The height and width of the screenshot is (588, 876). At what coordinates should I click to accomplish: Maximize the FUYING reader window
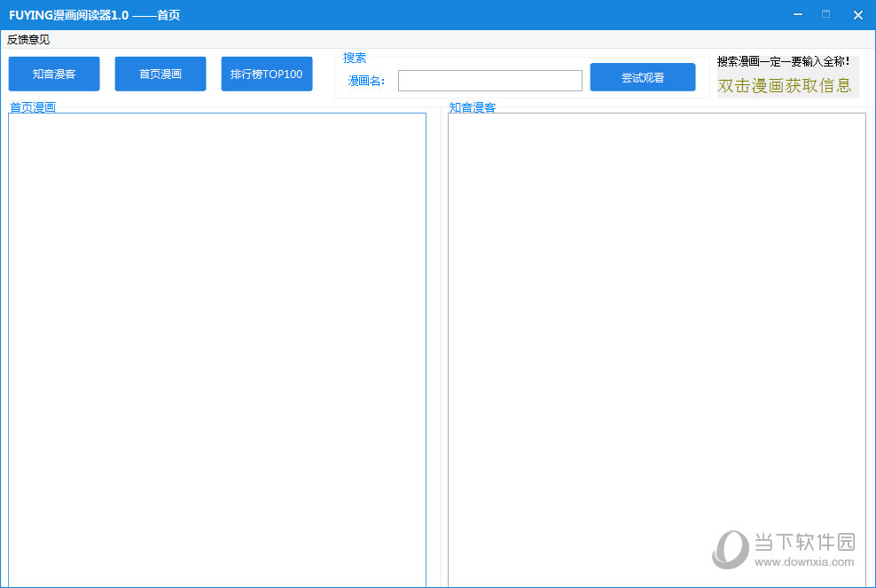pyautogui.click(x=826, y=15)
